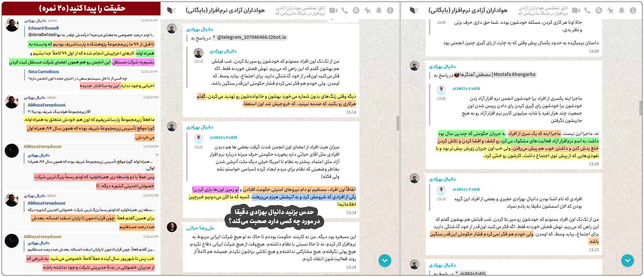Screen dimensions: 644x277
Task: Open room info in the rightmost chat header
Action: click(x=633, y=10)
